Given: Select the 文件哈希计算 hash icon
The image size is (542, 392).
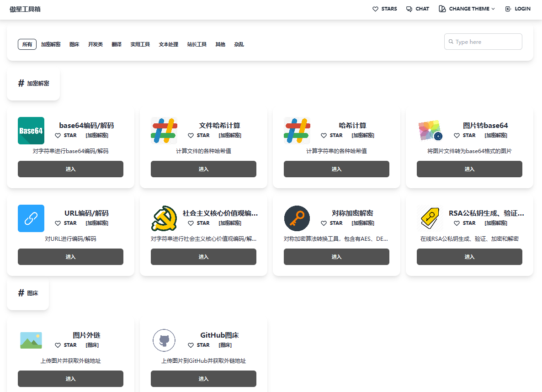Looking at the screenshot, I should [x=164, y=131].
